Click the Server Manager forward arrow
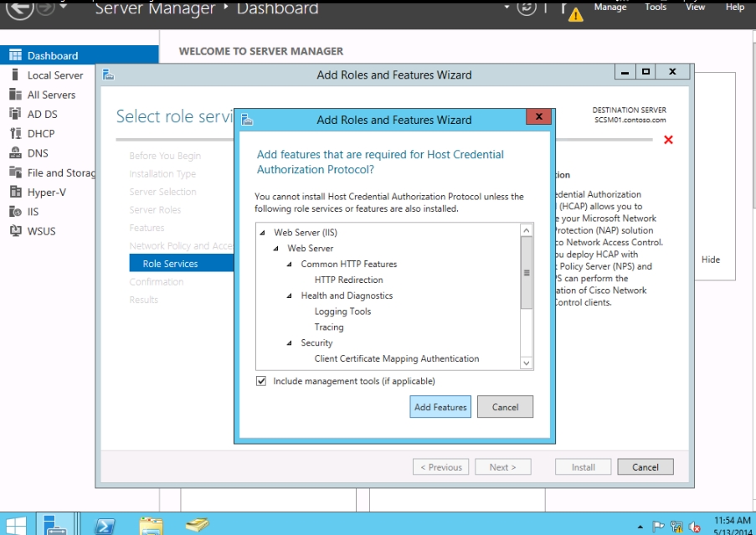Image resolution: width=756 pixels, height=535 pixels. (x=46, y=7)
